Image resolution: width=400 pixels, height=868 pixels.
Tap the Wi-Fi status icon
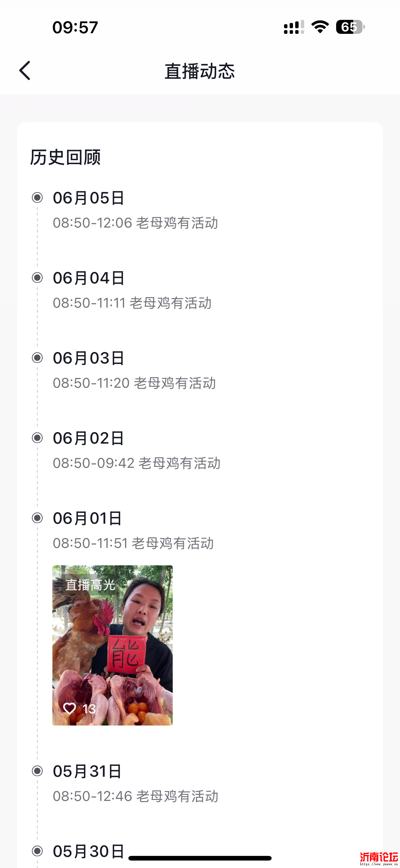tap(320, 27)
